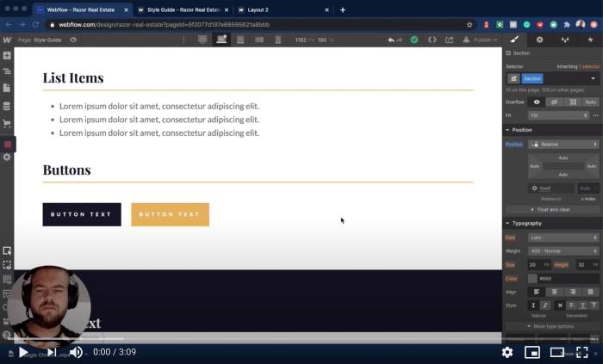Open the selector dropdown arrow

(593, 78)
